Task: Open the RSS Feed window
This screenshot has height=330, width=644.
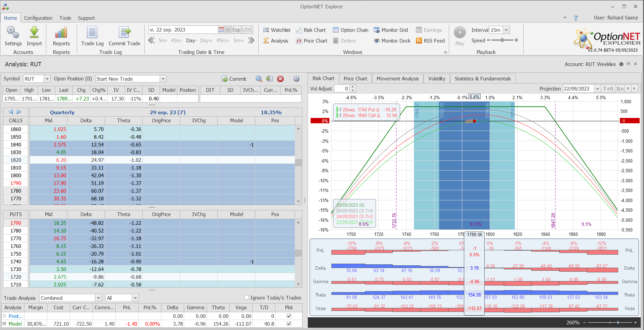Action: coord(430,41)
